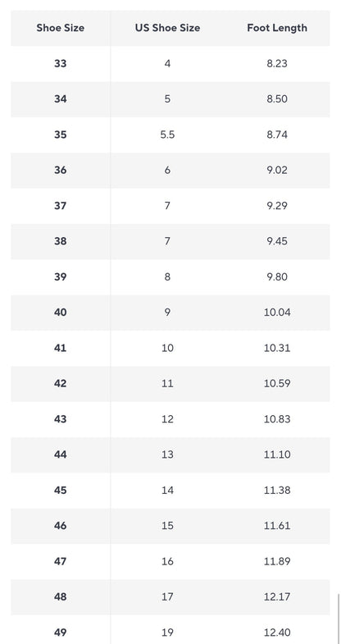Click the Foot Length column header
341x644 pixels.
277,28
